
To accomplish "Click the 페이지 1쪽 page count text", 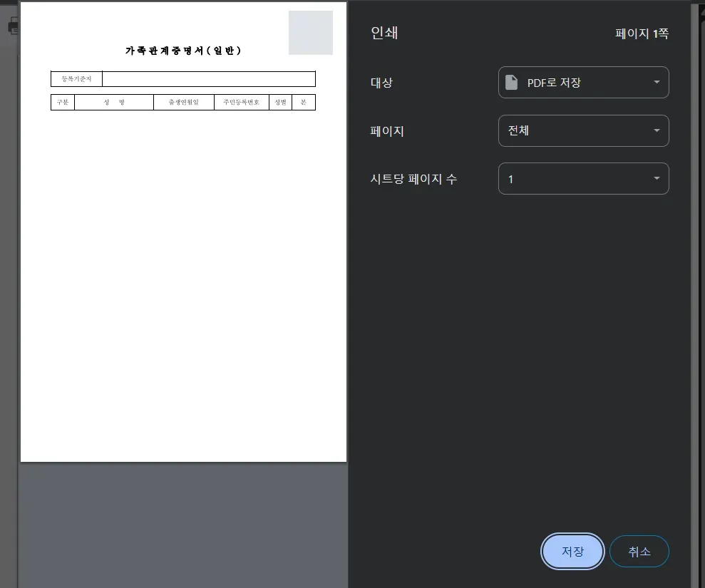I will tap(642, 33).
